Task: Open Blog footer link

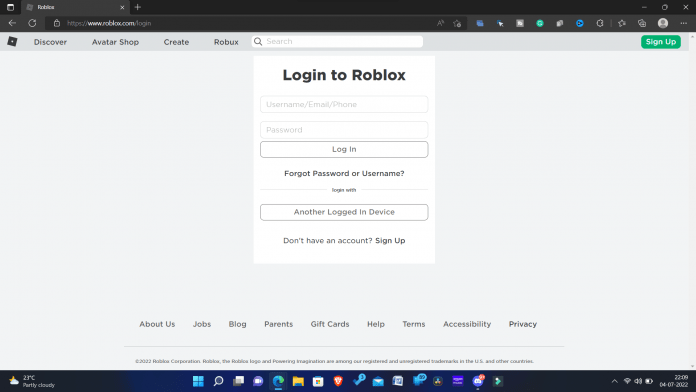Action: (237, 324)
